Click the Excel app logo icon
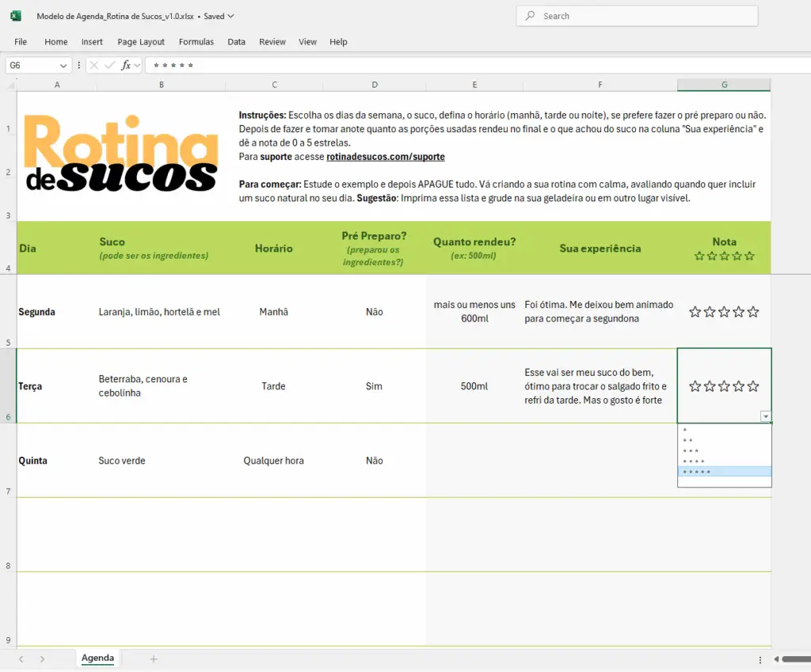This screenshot has height=672, width=811. (16, 16)
